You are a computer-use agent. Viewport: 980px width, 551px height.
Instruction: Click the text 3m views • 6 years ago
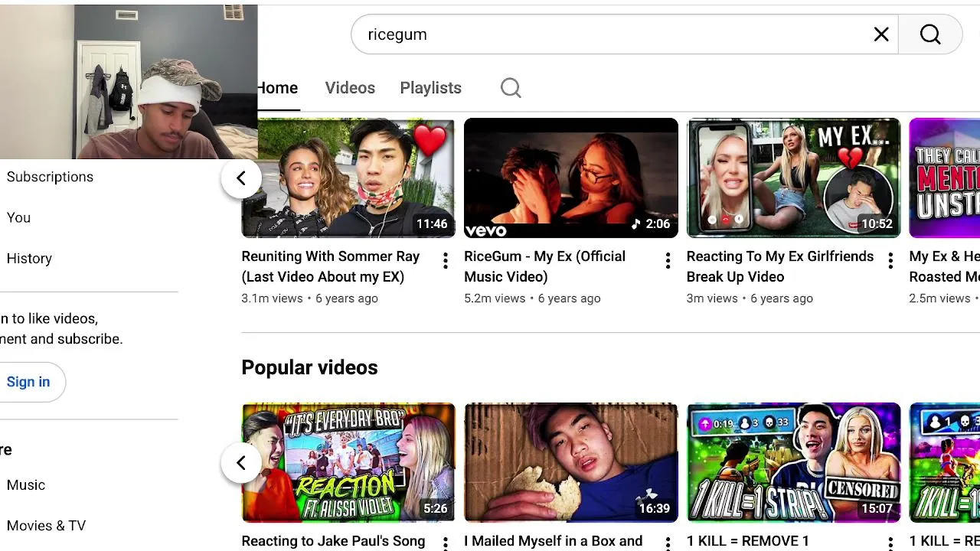(750, 298)
